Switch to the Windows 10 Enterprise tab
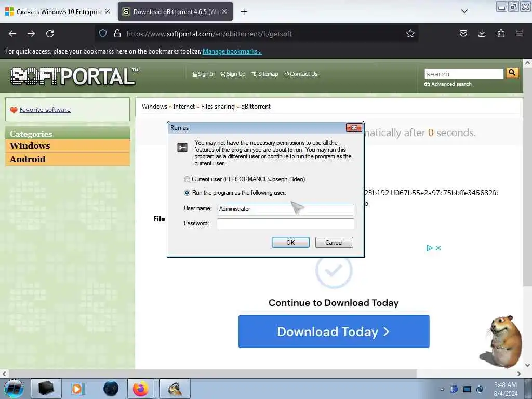 58,11
